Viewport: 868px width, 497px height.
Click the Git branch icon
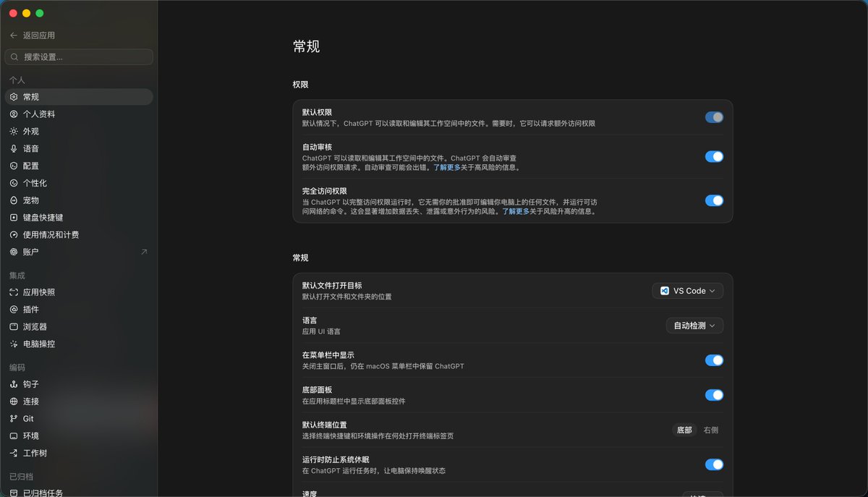point(14,419)
